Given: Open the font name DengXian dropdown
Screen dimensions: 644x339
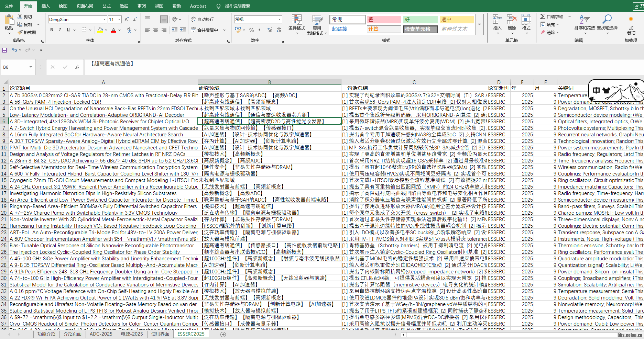Looking at the screenshot, I should tap(105, 19).
